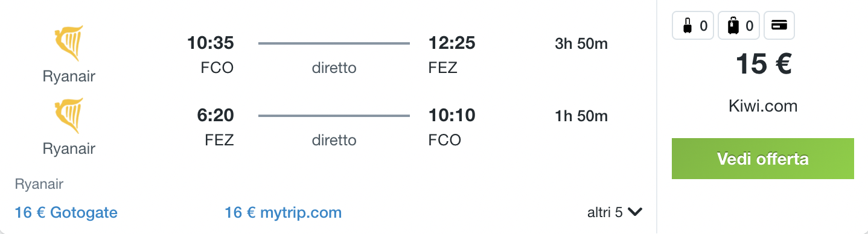868x234 pixels.
Task: Click the Kiwi.com provider name
Action: point(763,107)
